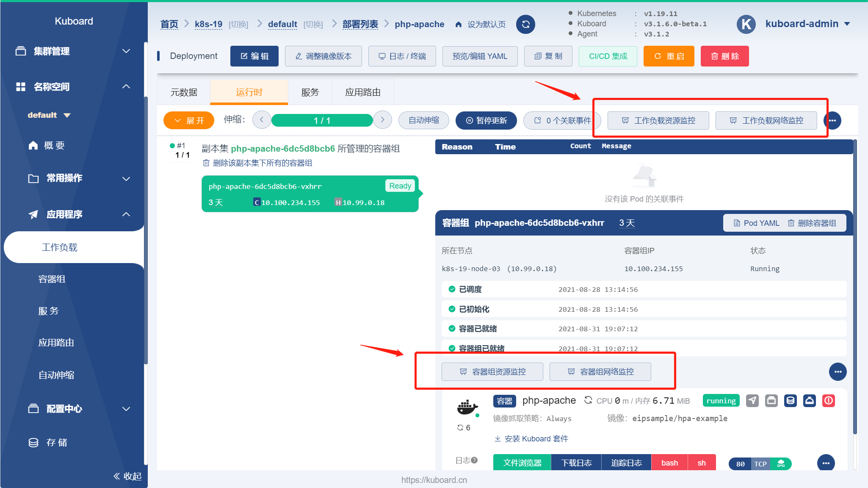Viewport: 868px width, 488px height.
Task: Open 存储 in the sidebar
Action: pyautogui.click(x=47, y=443)
